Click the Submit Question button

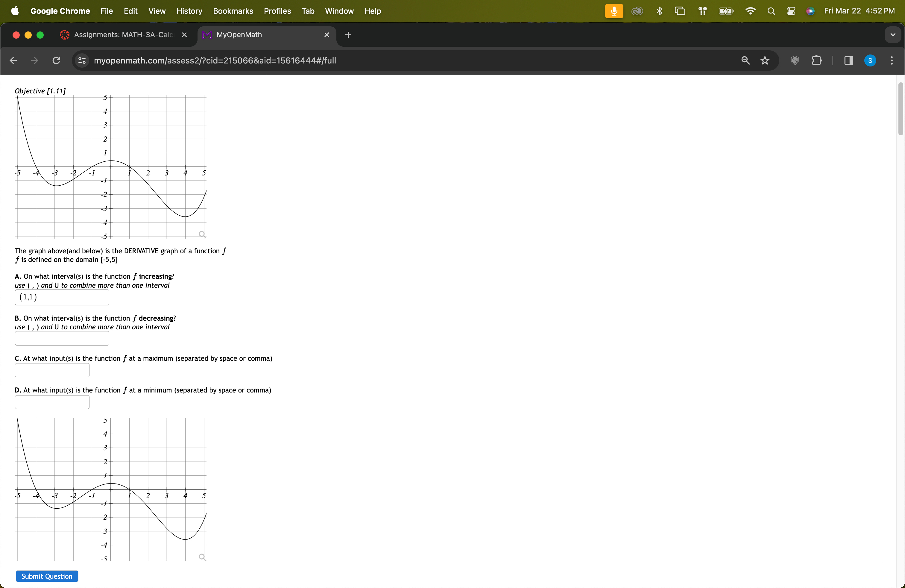pyautogui.click(x=47, y=576)
